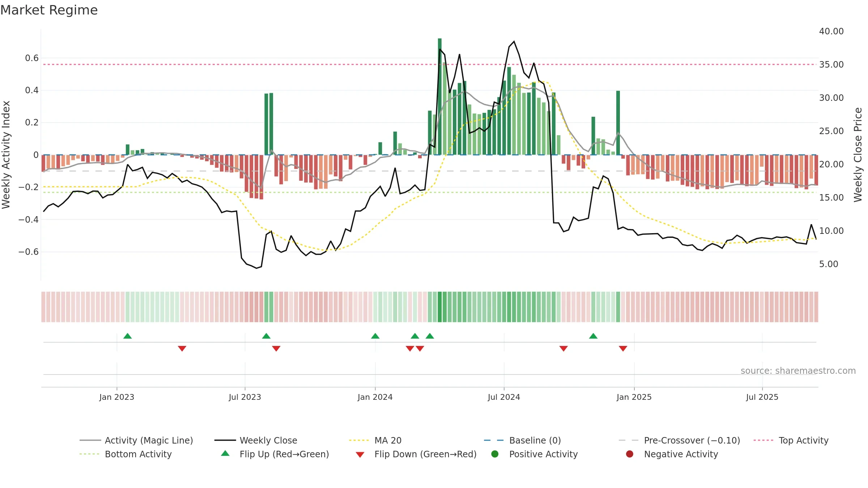Click the Jul 2025 x-axis label

[x=762, y=397]
